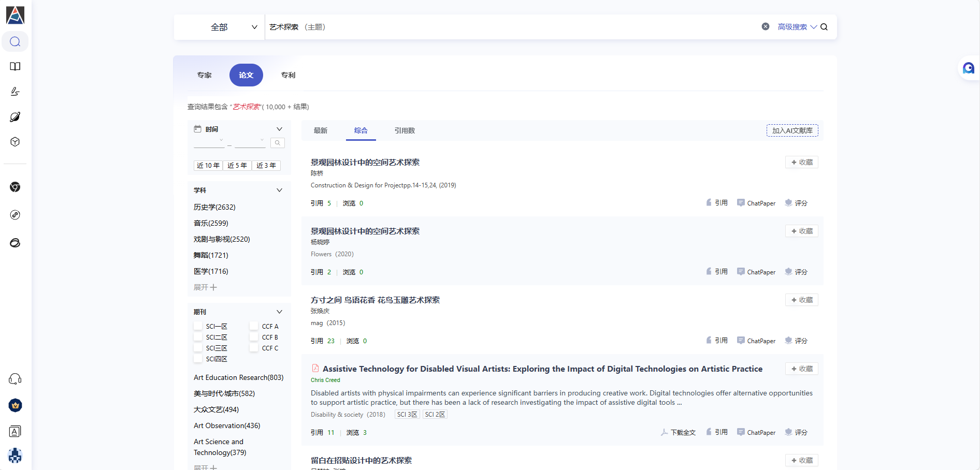
Task: Click the 加入AI文献库 button
Action: [792, 130]
